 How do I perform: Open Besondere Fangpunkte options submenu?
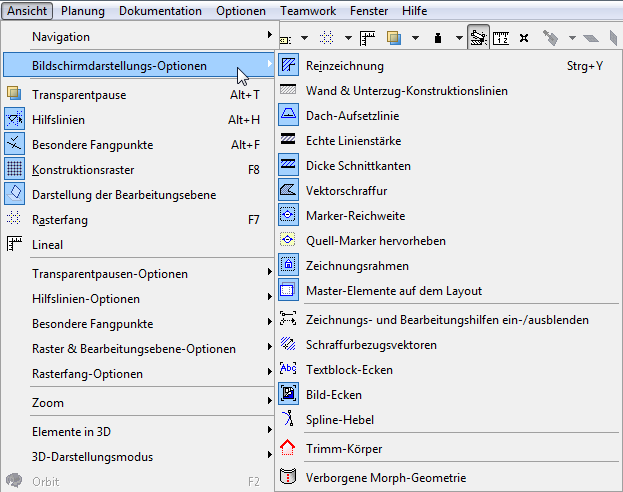tap(138, 324)
